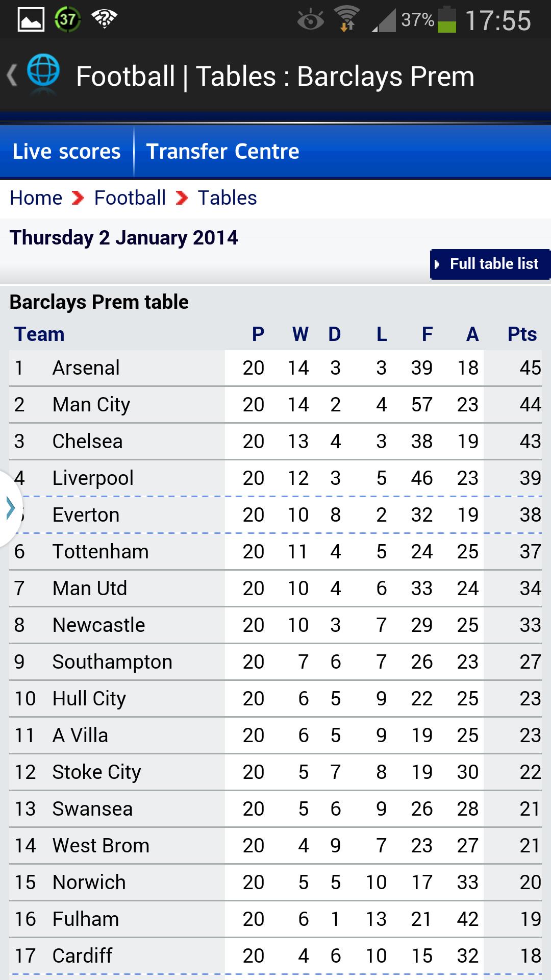Open the Full table list button
The image size is (551, 980).
(490, 264)
